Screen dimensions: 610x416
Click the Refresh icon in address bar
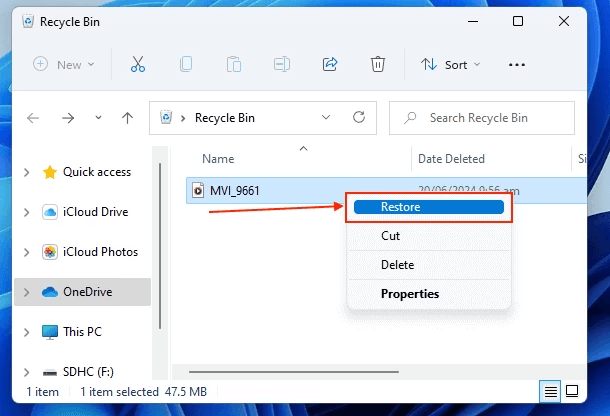tap(358, 118)
